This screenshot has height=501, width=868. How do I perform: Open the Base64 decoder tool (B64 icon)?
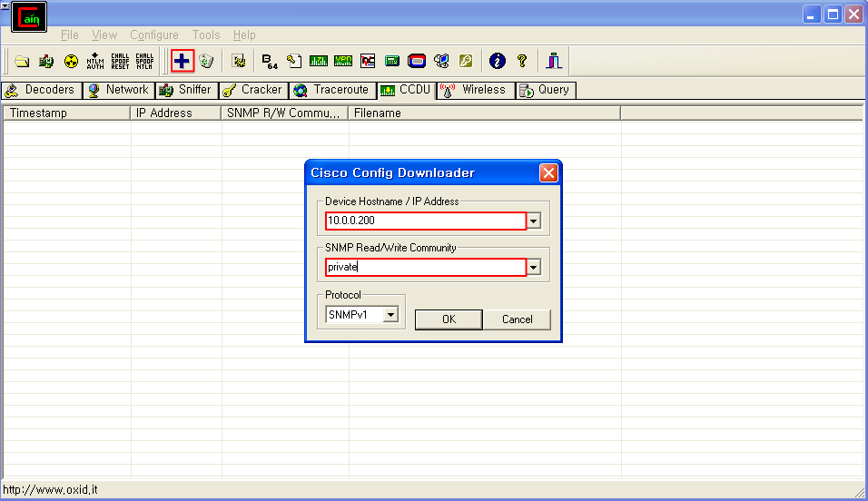270,61
